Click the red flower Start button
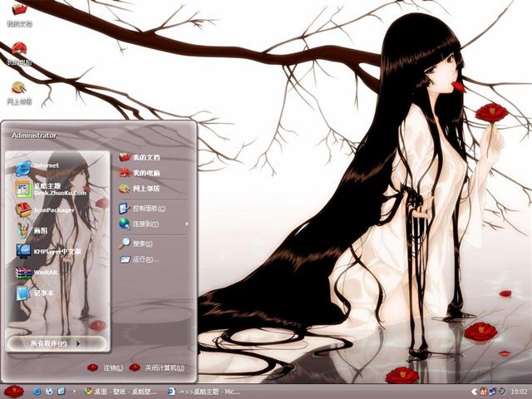Screen dimensions: 532x399 tap(13, 391)
